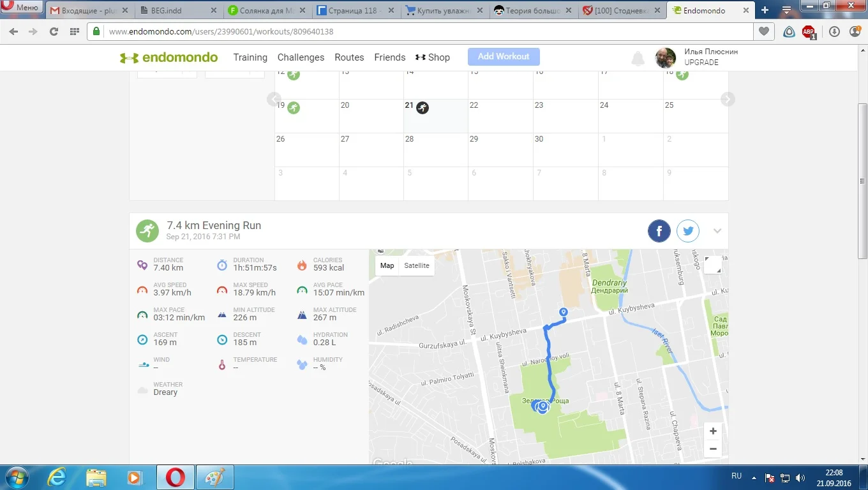Click the route marker near ul. Kuybysheva
This screenshot has width=868, height=490.
(x=563, y=312)
